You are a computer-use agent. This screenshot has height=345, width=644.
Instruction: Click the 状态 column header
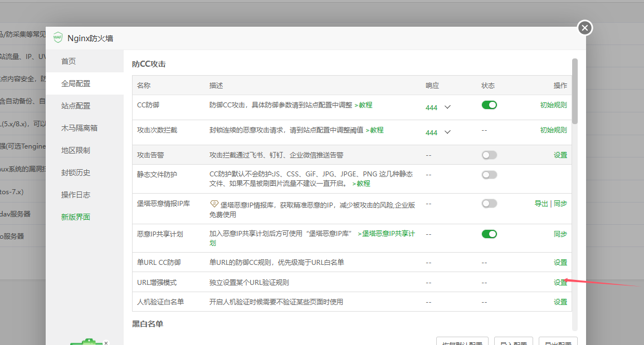pos(488,85)
